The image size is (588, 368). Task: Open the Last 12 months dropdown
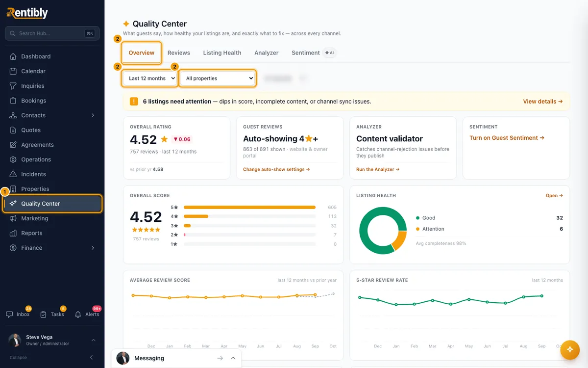[x=149, y=79]
